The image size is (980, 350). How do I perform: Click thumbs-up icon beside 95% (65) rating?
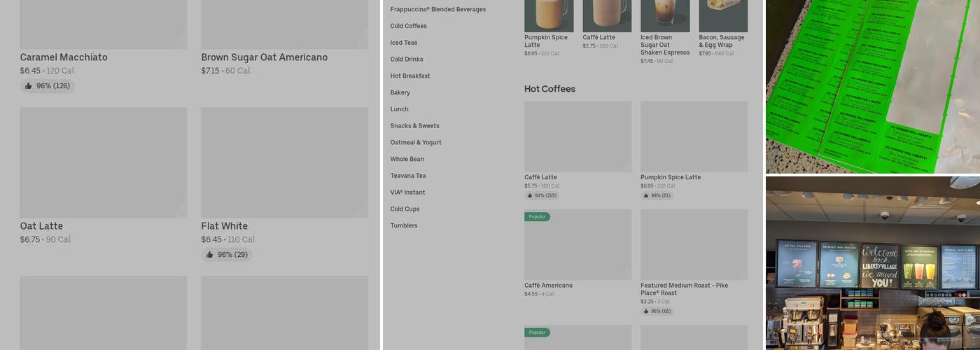646,311
